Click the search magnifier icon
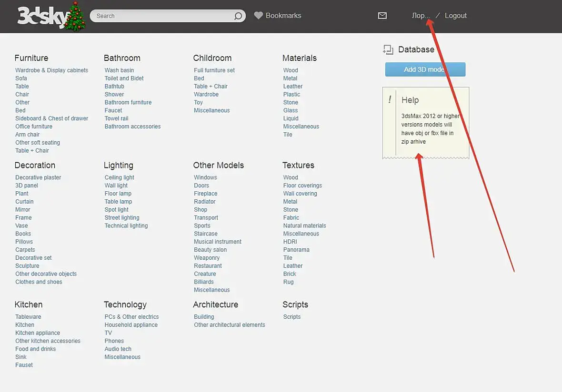Image resolution: width=562 pixels, height=392 pixels. 238,16
